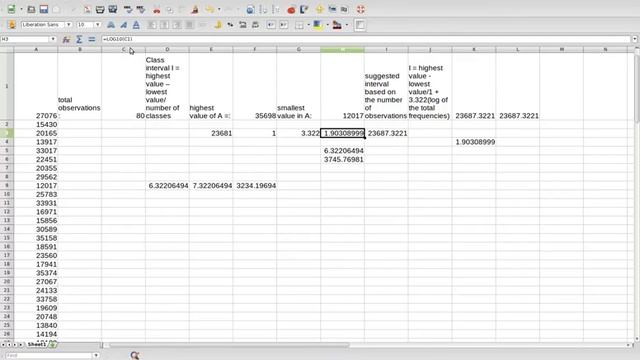
Task: Run the spelling check
Action: 128,9
